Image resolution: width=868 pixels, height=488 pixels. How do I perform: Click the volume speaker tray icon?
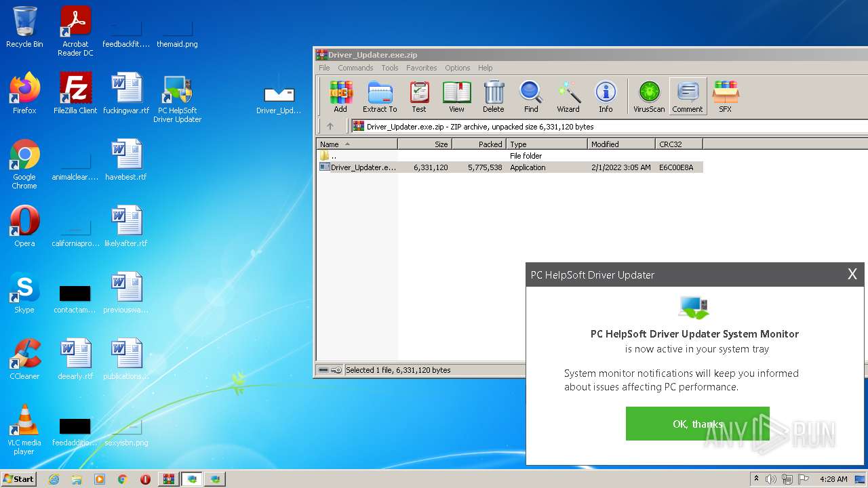click(x=771, y=479)
